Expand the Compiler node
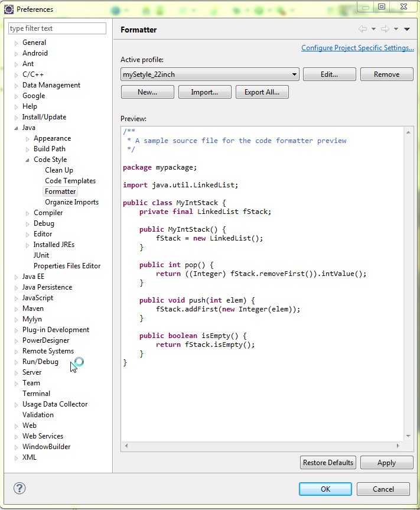This screenshot has height=510, width=420. click(28, 213)
